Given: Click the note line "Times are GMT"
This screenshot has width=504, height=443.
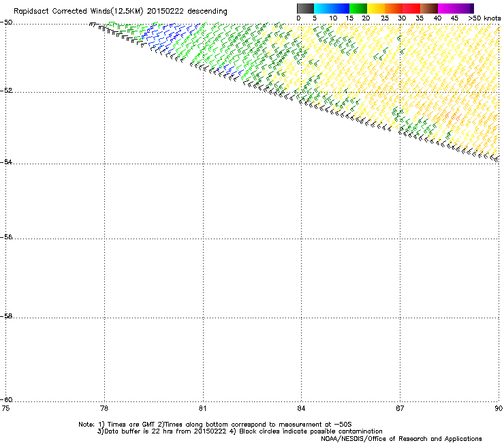Looking at the screenshot, I should point(131,425).
